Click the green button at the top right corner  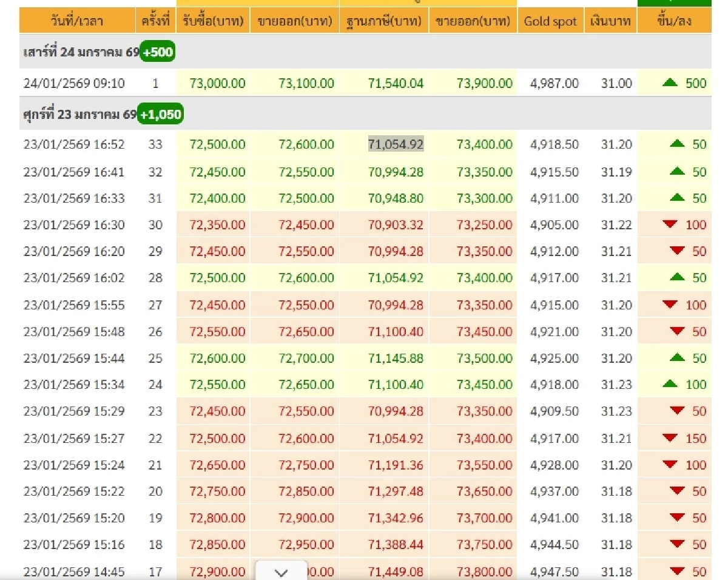point(674,3)
